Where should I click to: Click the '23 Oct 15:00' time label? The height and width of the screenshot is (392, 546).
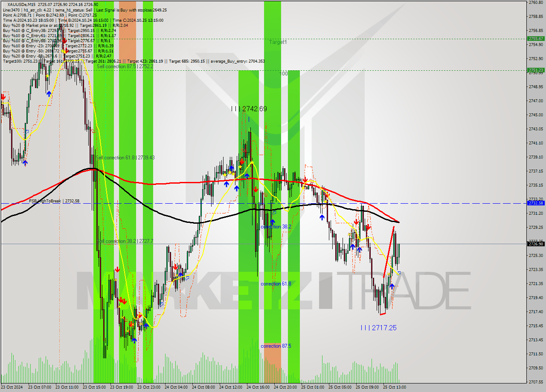(x=94, y=387)
